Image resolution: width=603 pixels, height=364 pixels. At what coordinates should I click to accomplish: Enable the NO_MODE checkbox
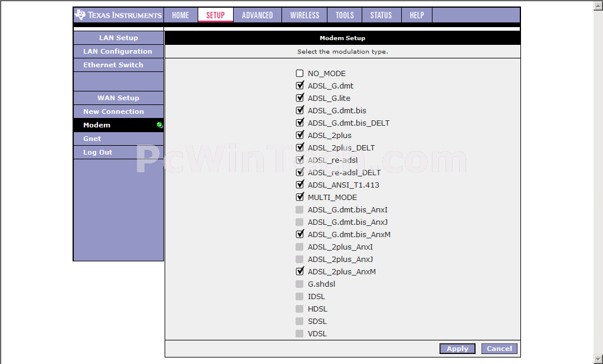pos(300,74)
